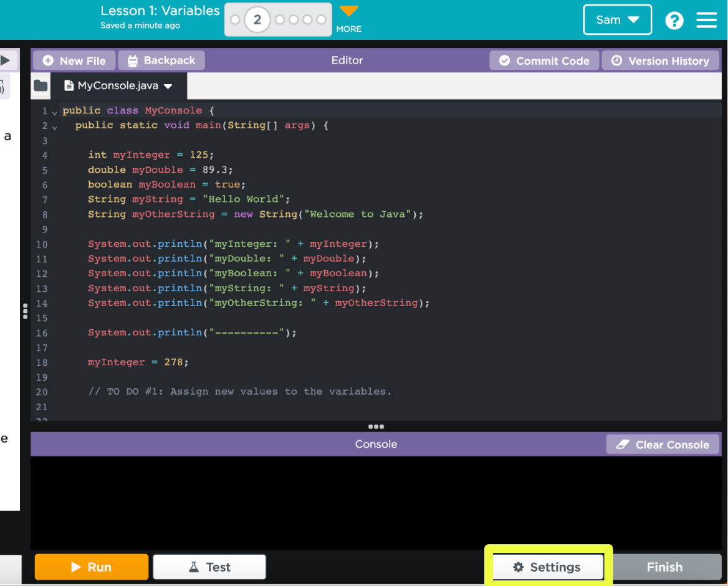This screenshot has height=586, width=728.
Task: Run tests with the Test button
Action: (x=209, y=567)
